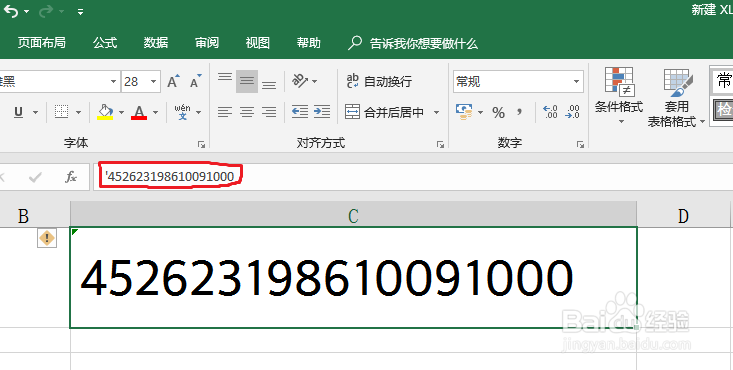733x370 pixels.
Task: Apply cell borders icon
Action: pos(62,112)
